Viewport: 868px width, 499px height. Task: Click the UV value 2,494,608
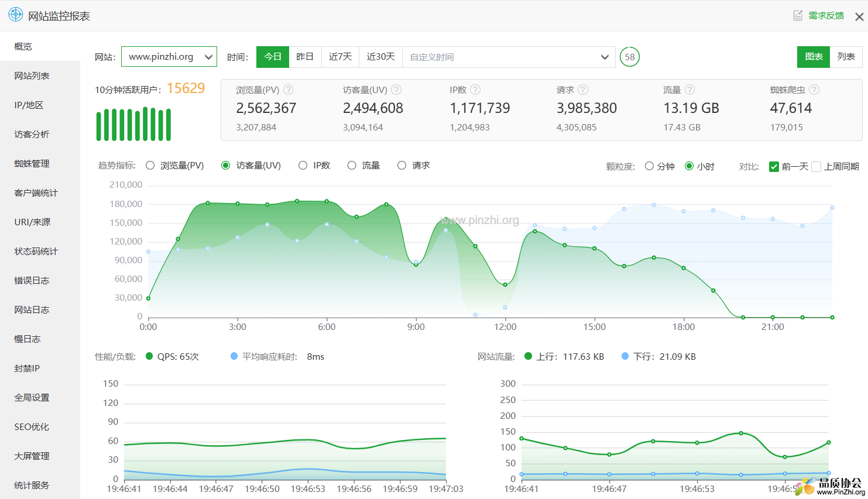pyautogui.click(x=373, y=108)
